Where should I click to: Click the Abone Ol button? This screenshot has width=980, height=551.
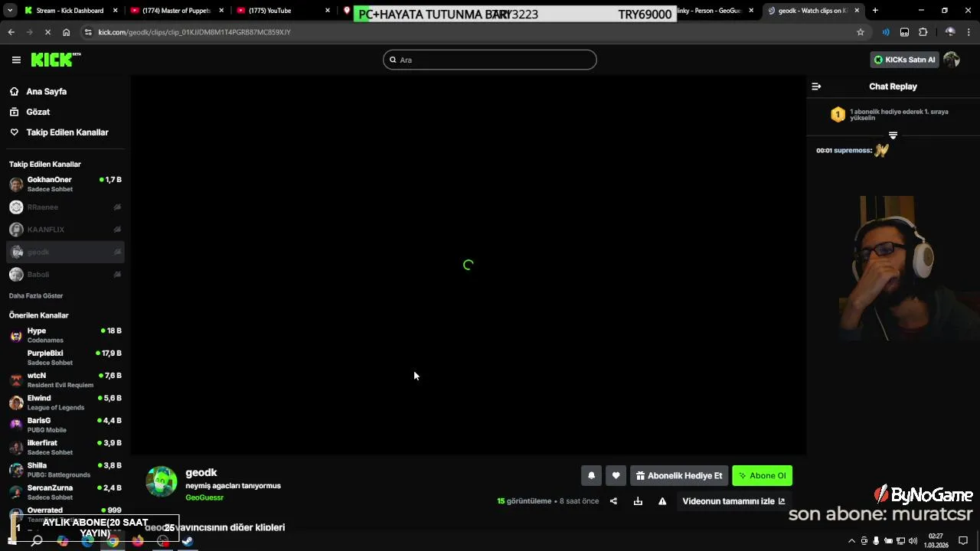[x=762, y=475]
